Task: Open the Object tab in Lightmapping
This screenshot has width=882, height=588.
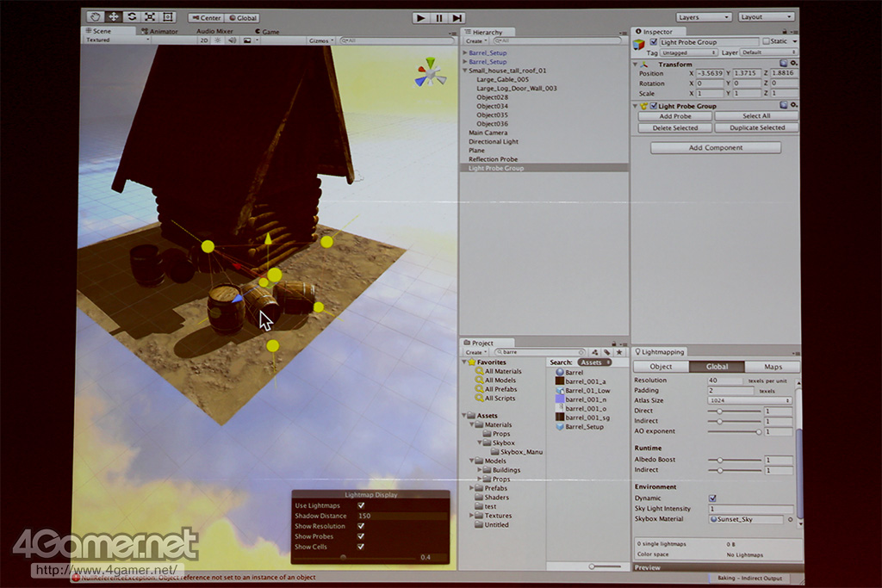Action: [x=661, y=367]
